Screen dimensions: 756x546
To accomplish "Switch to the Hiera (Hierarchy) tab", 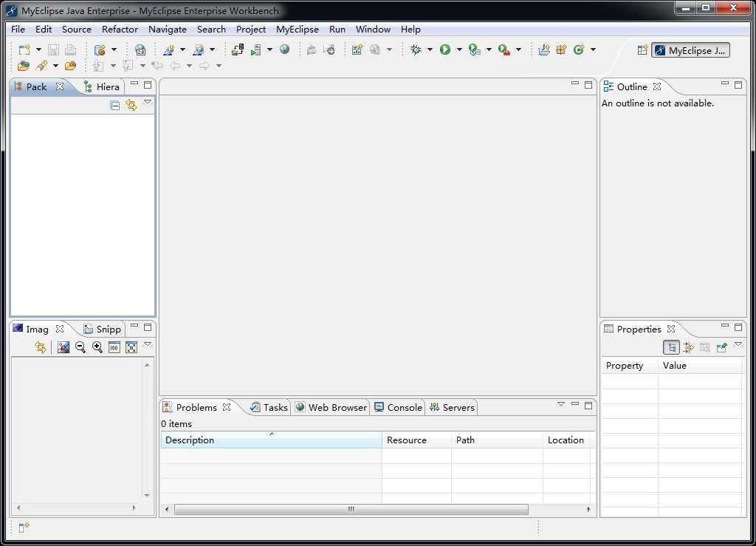I will [101, 87].
